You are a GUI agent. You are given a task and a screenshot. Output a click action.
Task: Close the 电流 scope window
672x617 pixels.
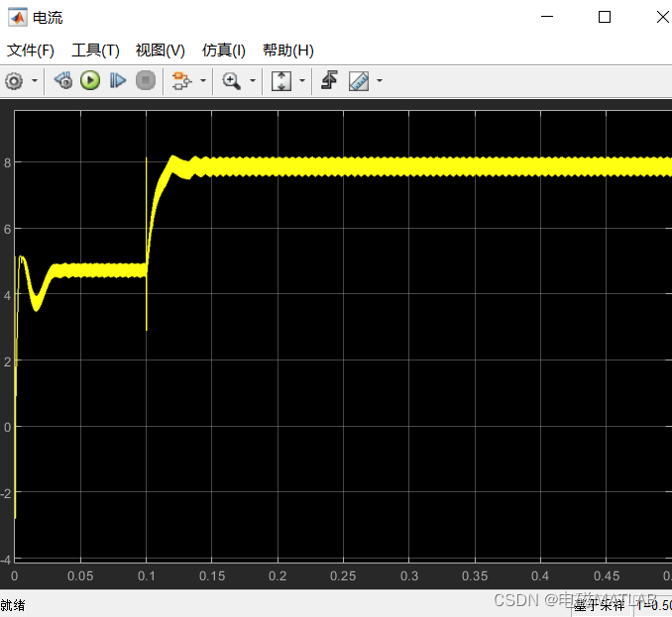pos(662,17)
